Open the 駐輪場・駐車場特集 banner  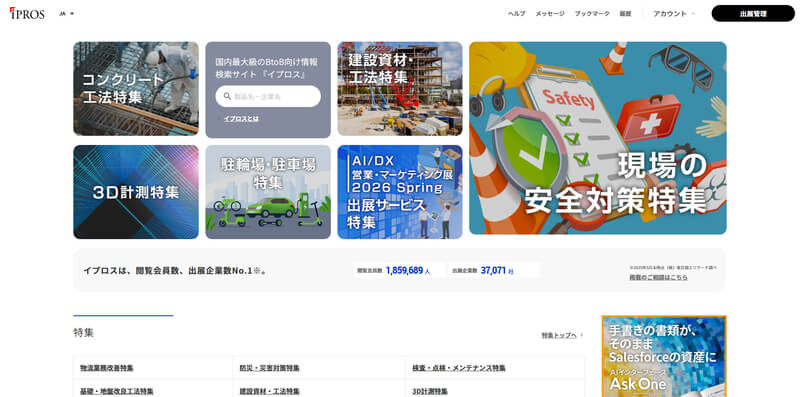pos(268,192)
